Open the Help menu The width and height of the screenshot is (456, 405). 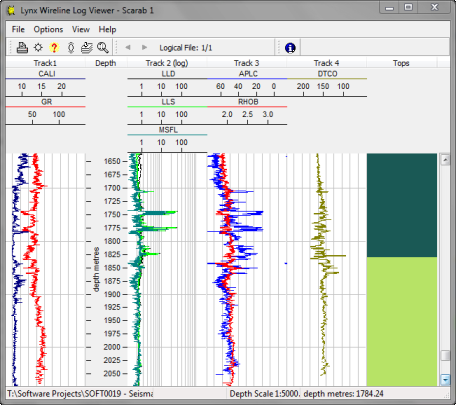(107, 29)
